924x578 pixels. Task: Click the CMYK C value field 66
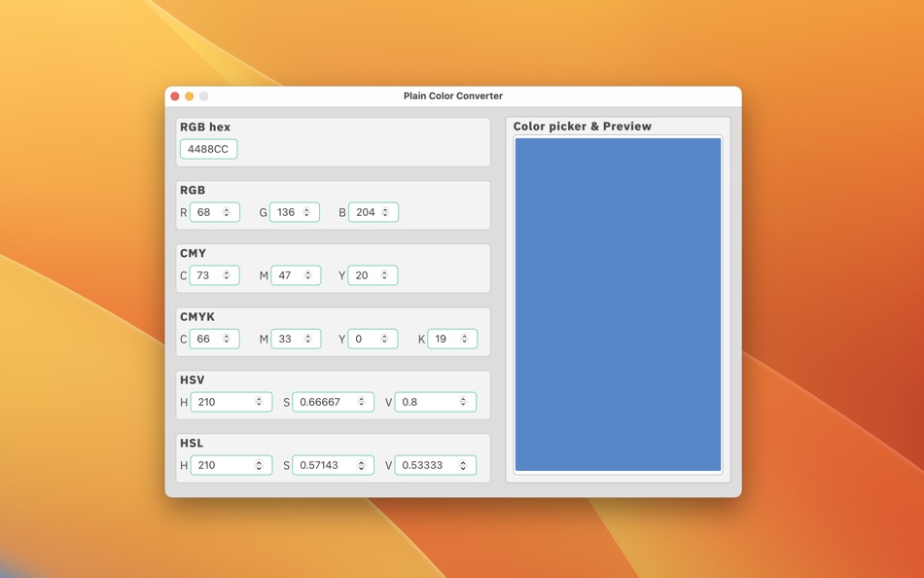(x=215, y=340)
